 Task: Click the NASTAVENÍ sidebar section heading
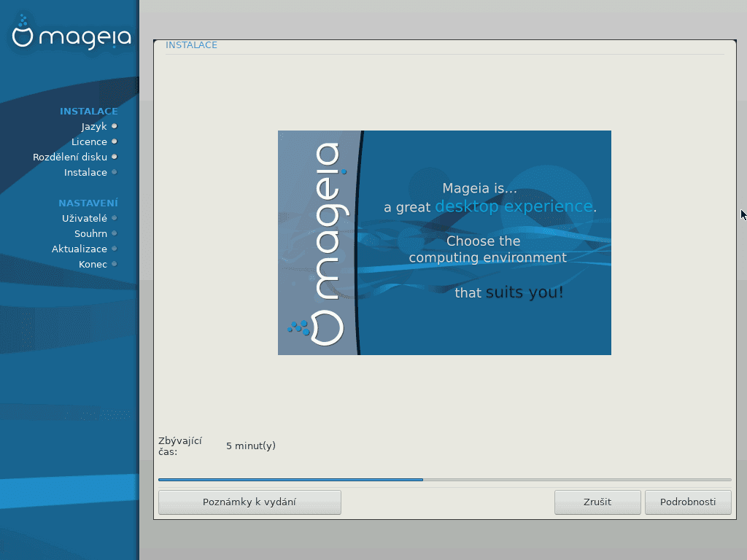coord(88,203)
